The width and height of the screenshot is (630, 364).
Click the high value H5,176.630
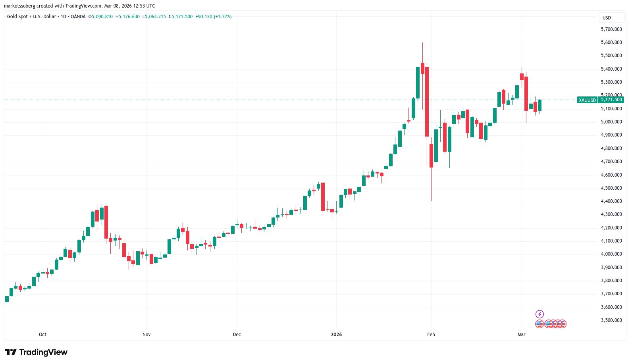point(127,17)
